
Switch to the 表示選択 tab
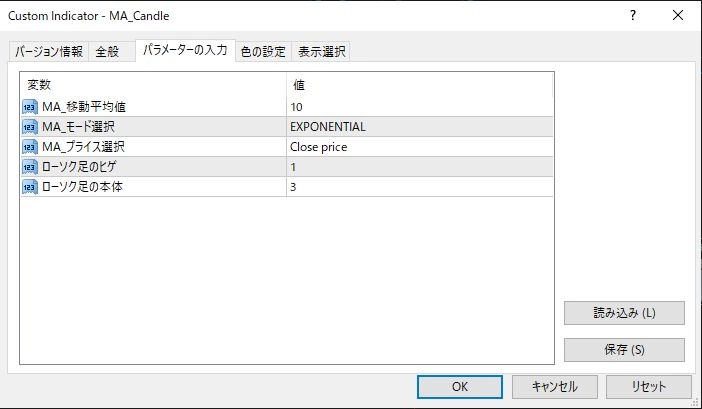click(x=321, y=53)
